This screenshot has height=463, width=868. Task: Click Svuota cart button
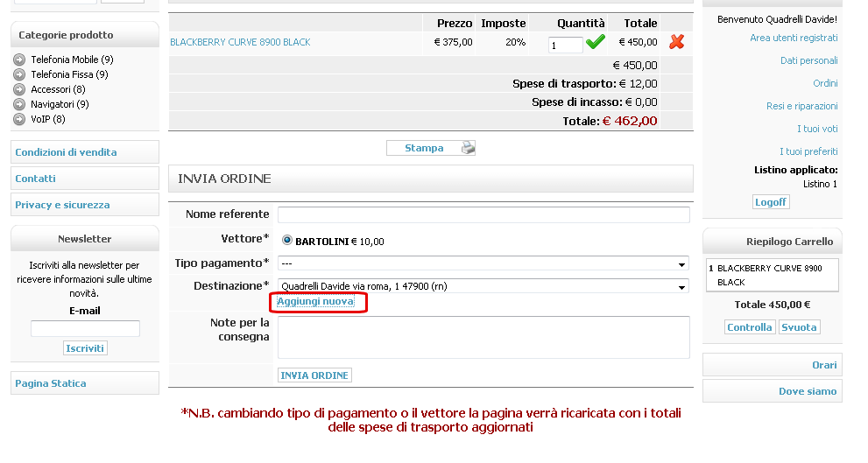[799, 327]
